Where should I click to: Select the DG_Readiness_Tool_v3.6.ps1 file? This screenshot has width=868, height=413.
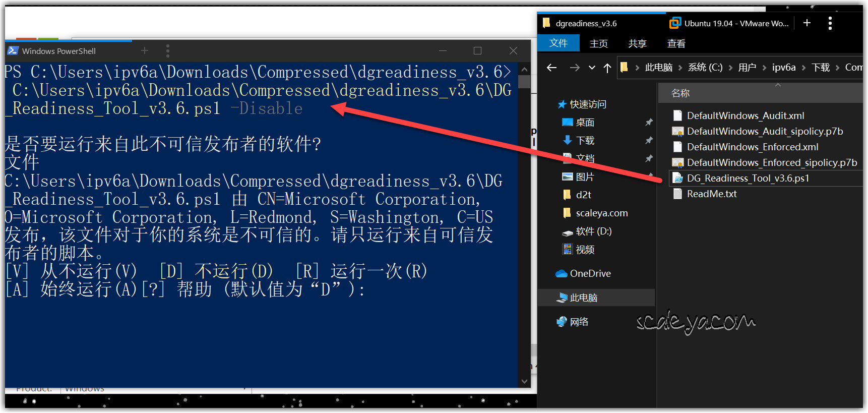point(748,179)
